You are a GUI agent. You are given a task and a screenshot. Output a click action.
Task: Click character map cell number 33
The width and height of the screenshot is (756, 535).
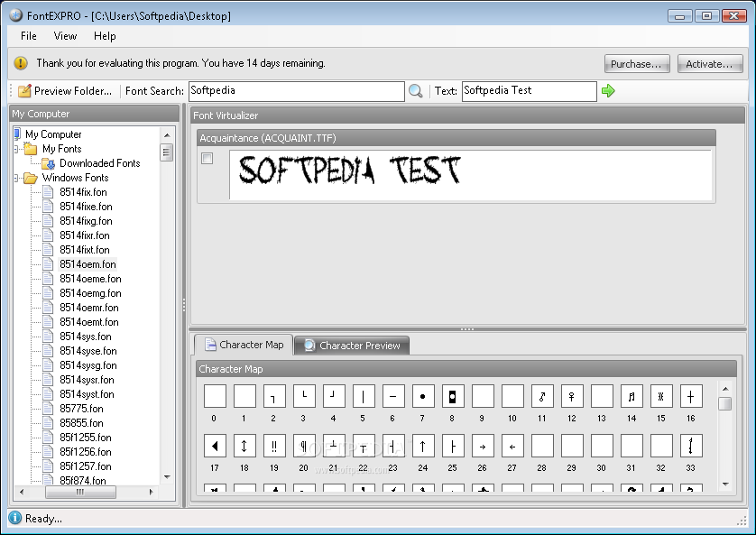coord(691,446)
